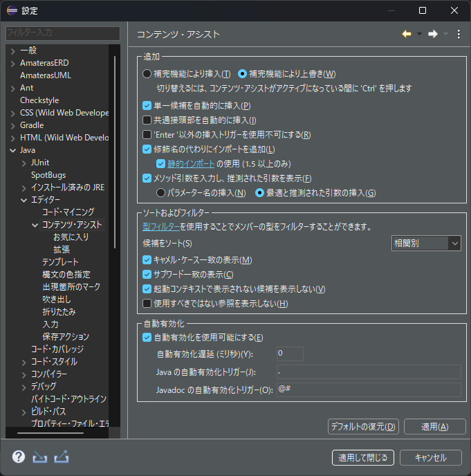This screenshot has height=476, width=471.
Task: Select 補完機能により上書き radio button
Action: coord(242,74)
